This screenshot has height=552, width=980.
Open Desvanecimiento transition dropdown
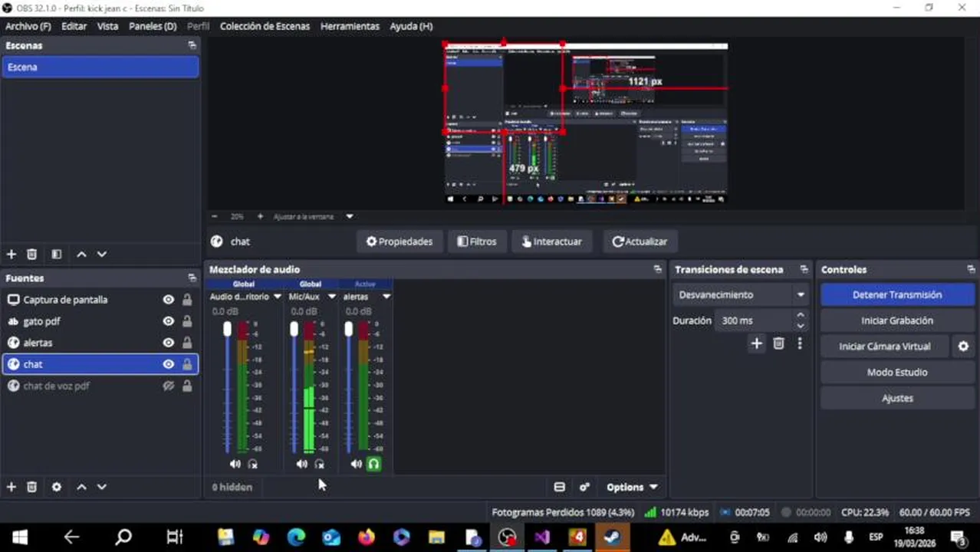pyautogui.click(x=741, y=294)
